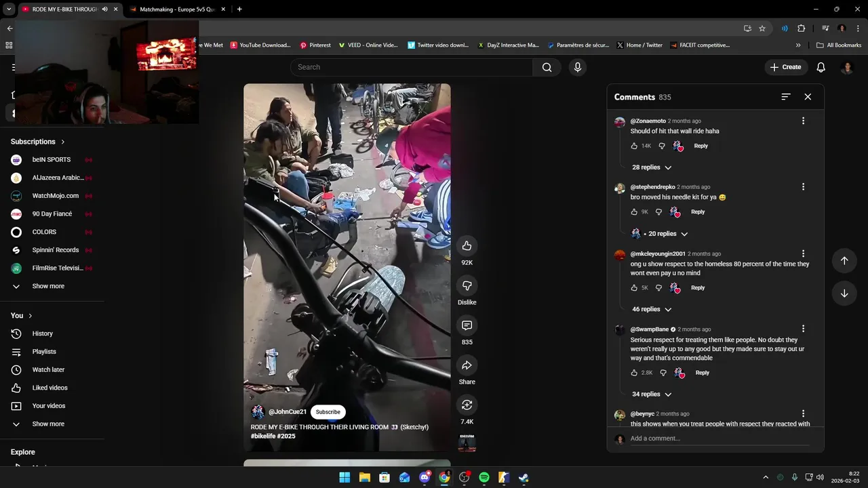Open Steam from the taskbar
Viewport: 868px width, 488px height.
[x=524, y=477]
